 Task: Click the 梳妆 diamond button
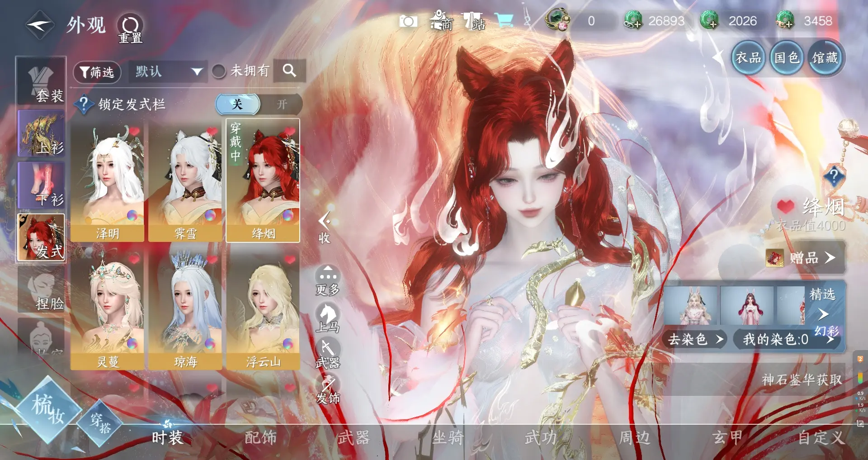pos(48,409)
